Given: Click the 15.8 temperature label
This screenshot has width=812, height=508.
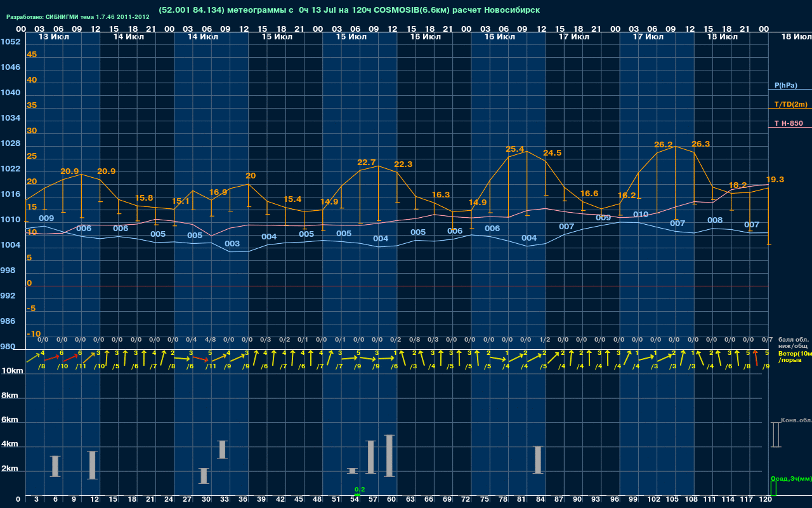Looking at the screenshot, I should pyautogui.click(x=144, y=198).
